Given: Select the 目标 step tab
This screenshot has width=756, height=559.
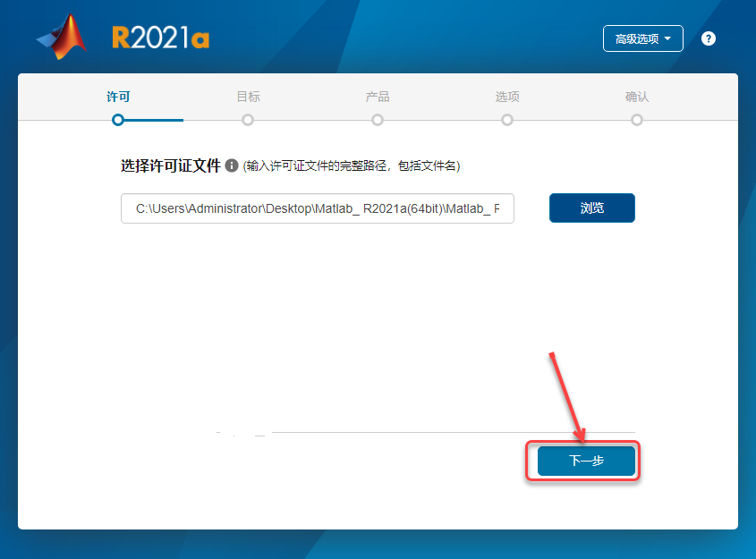Looking at the screenshot, I should click(x=248, y=97).
